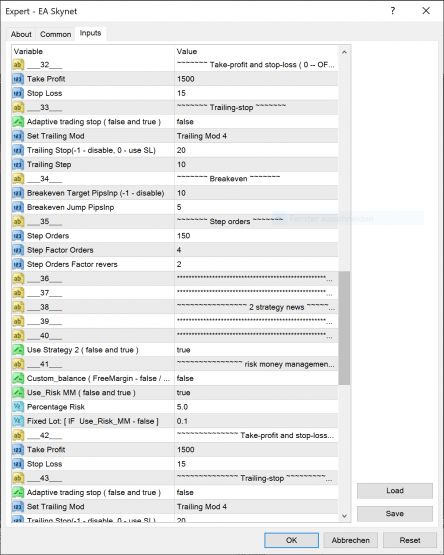Select the 'Percentage Risk' variable name
Image resolution: width=444 pixels, height=555 pixels.
pos(56,407)
